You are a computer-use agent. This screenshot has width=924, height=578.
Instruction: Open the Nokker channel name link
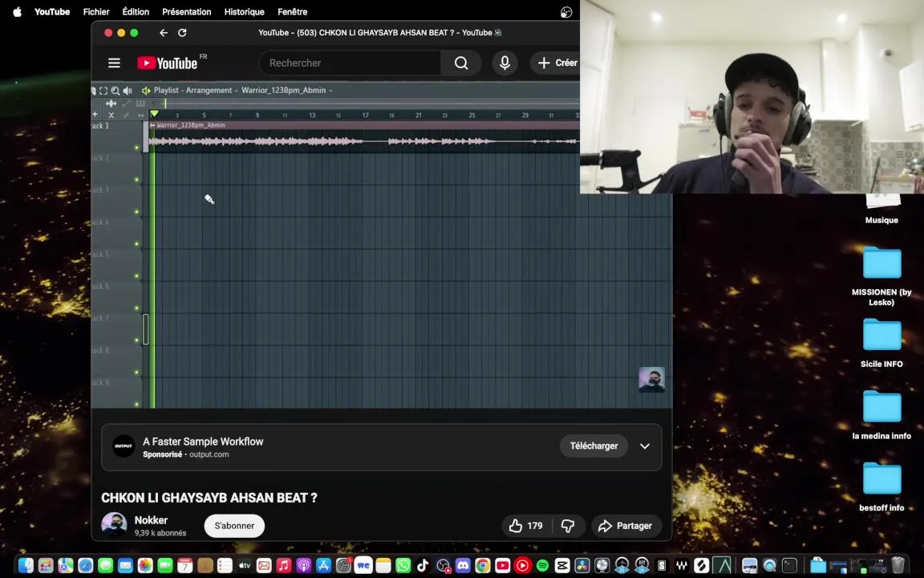pos(151,520)
